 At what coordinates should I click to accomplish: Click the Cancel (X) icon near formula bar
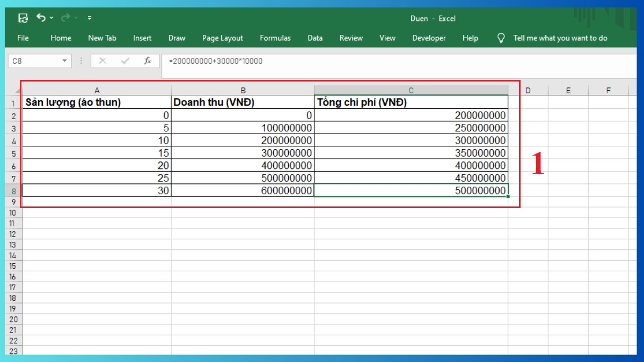pyautogui.click(x=103, y=61)
